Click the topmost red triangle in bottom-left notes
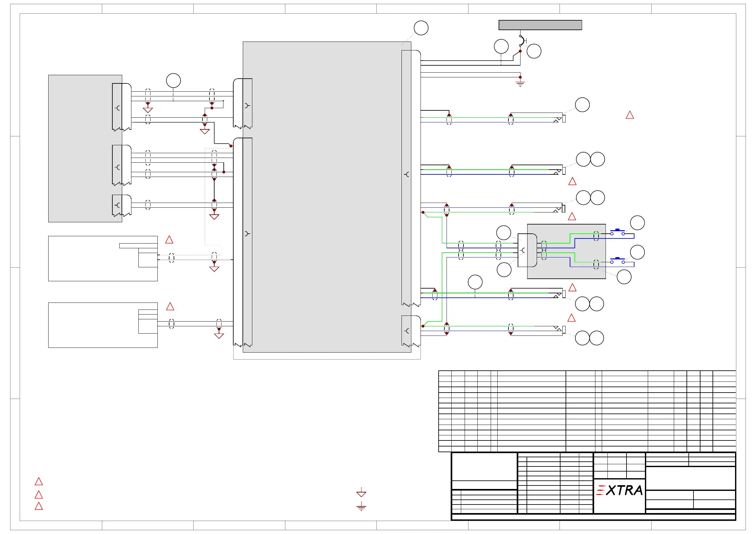 (x=39, y=481)
